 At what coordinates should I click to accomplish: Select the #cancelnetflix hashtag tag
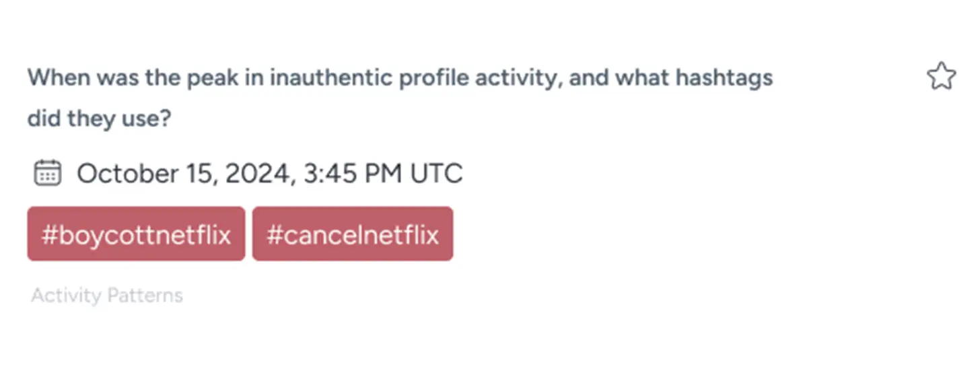click(x=352, y=234)
